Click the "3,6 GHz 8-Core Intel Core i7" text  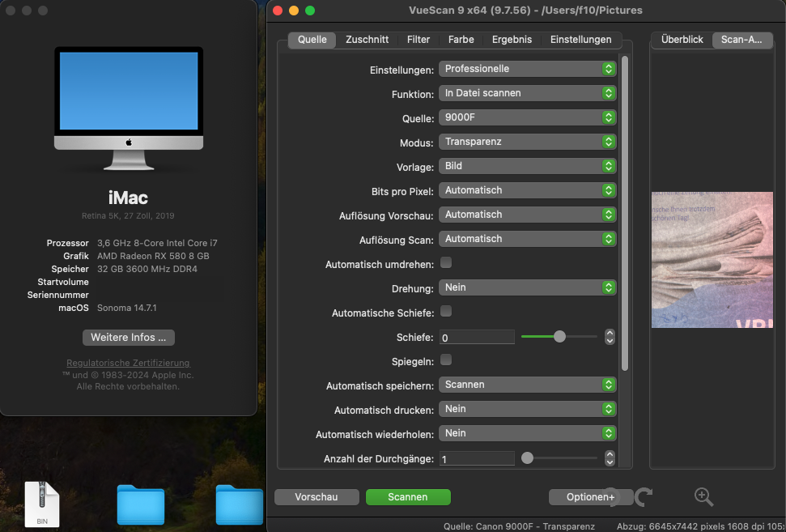click(x=157, y=243)
